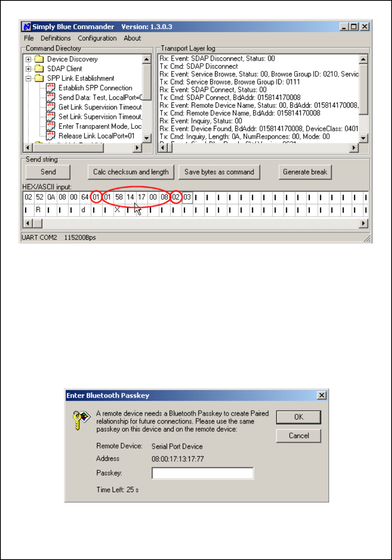Open the About menu
392x560 pixels.
[132, 38]
